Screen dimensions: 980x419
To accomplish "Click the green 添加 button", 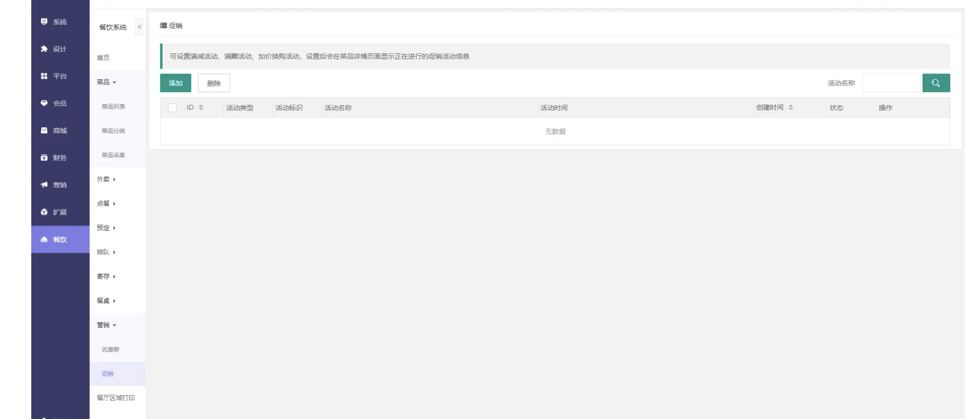I will pos(175,83).
